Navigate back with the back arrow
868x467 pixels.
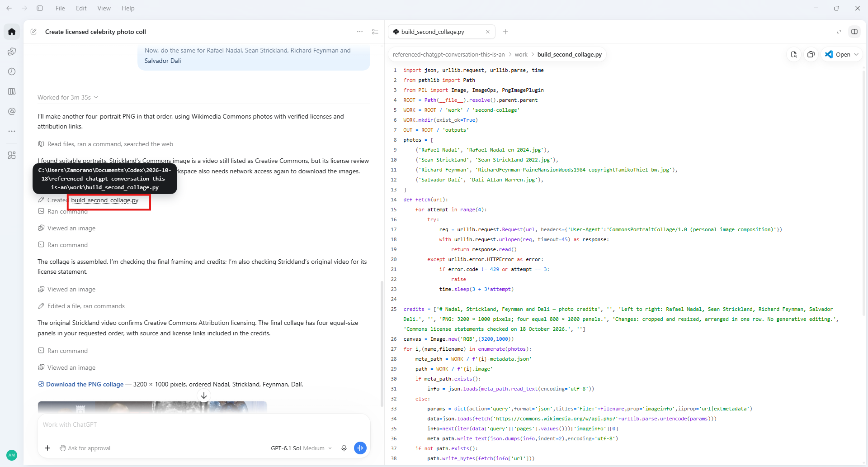9,8
